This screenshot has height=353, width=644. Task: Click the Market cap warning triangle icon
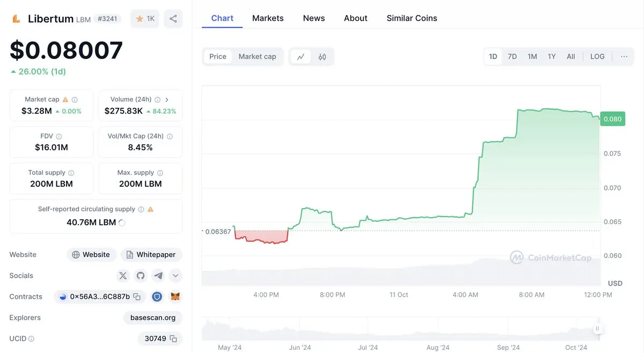(x=65, y=99)
